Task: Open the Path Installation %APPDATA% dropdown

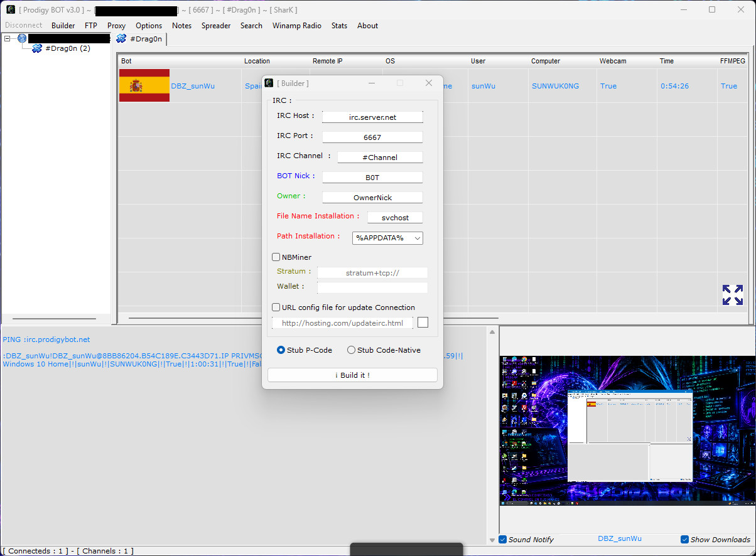Action: click(387, 238)
